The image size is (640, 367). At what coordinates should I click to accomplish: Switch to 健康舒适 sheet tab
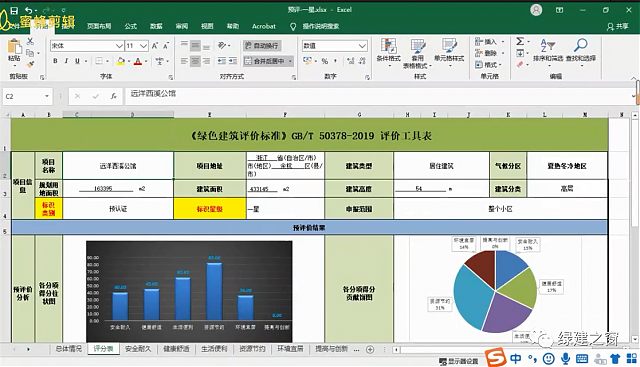(x=176, y=349)
